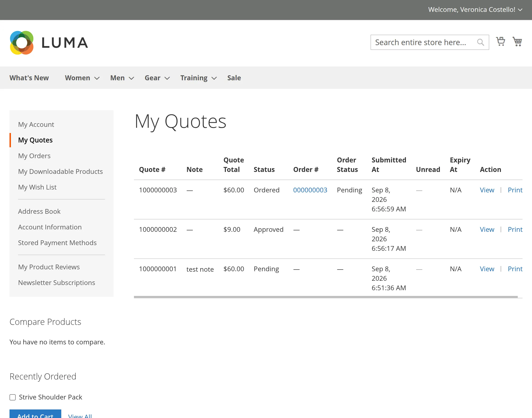This screenshot has height=418, width=532.
Task: Click the Approved status cell
Action: pyautogui.click(x=268, y=229)
